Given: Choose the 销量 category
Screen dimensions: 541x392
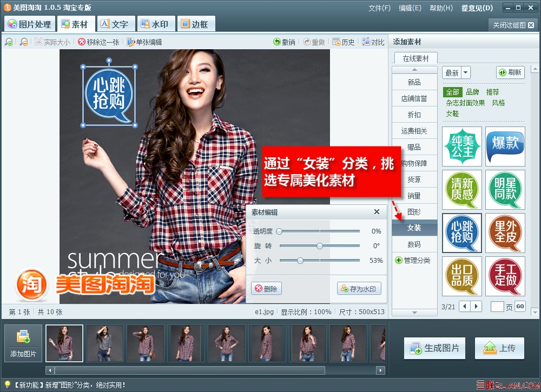Looking at the screenshot, I should [x=414, y=196].
